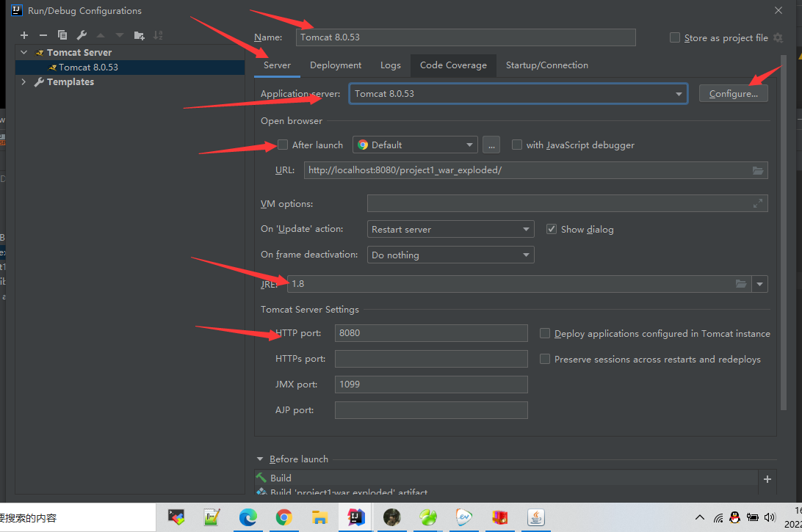This screenshot has width=802, height=532.
Task: Switch to the Logs tab
Action: click(x=390, y=65)
